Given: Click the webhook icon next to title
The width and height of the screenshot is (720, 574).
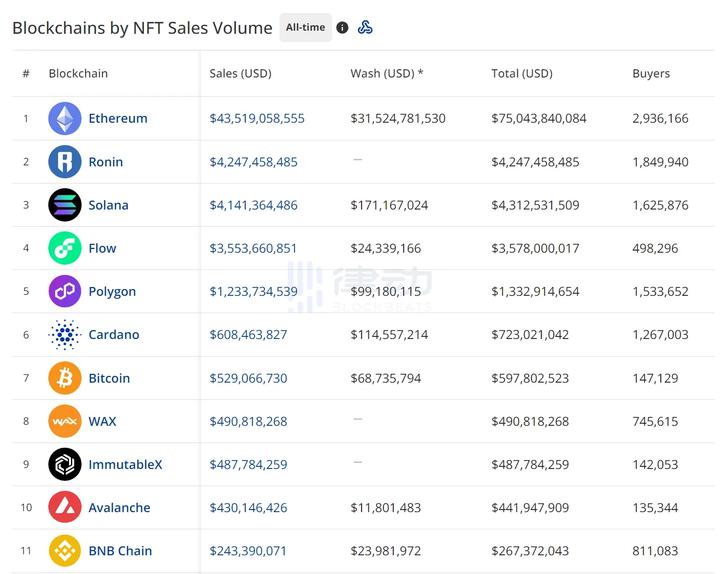Looking at the screenshot, I should (365, 28).
